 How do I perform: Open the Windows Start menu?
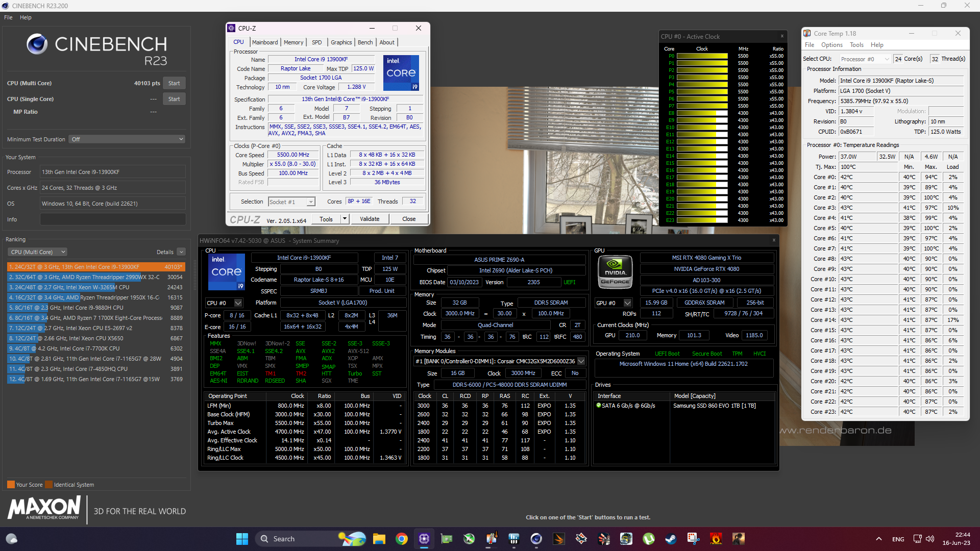pos(242,539)
